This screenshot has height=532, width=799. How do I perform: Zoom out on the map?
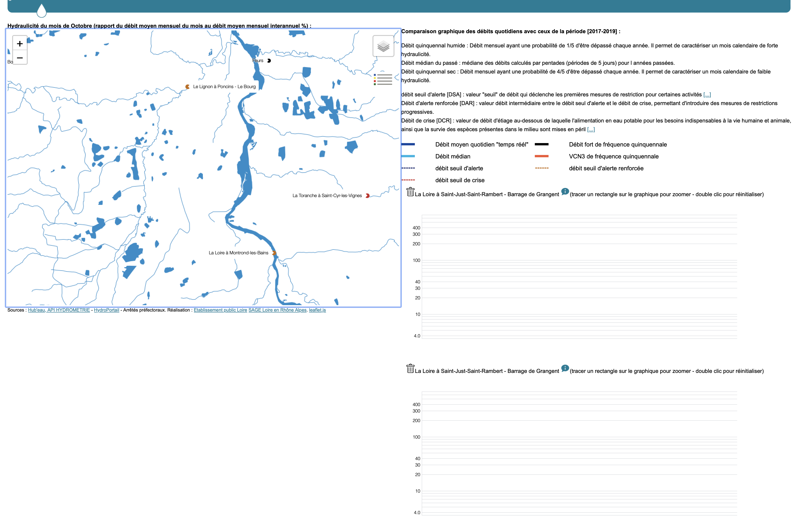[x=20, y=58]
